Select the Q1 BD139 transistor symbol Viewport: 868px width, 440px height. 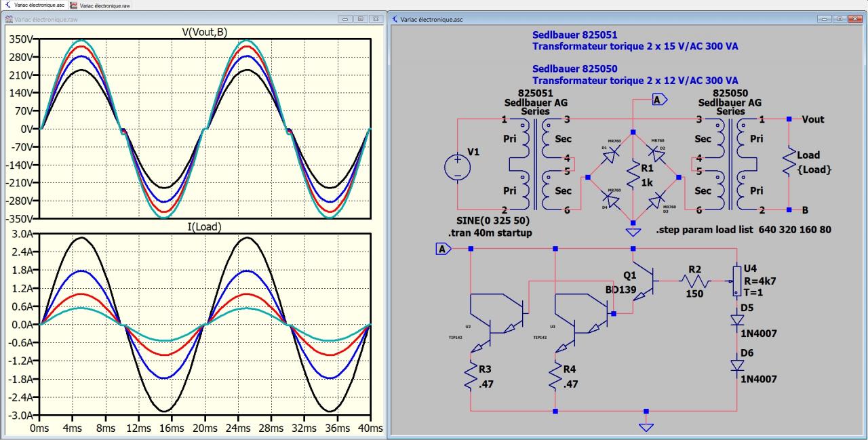[x=646, y=281]
